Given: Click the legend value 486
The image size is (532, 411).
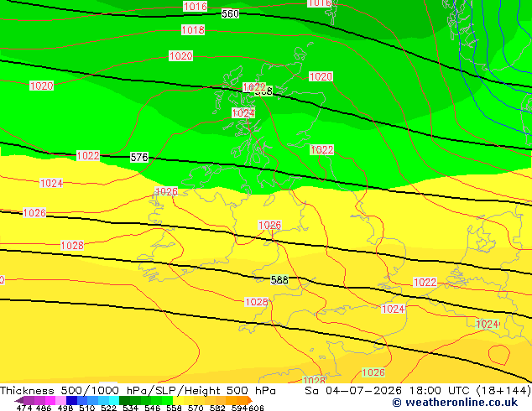Looking at the screenshot, I should (44, 408).
